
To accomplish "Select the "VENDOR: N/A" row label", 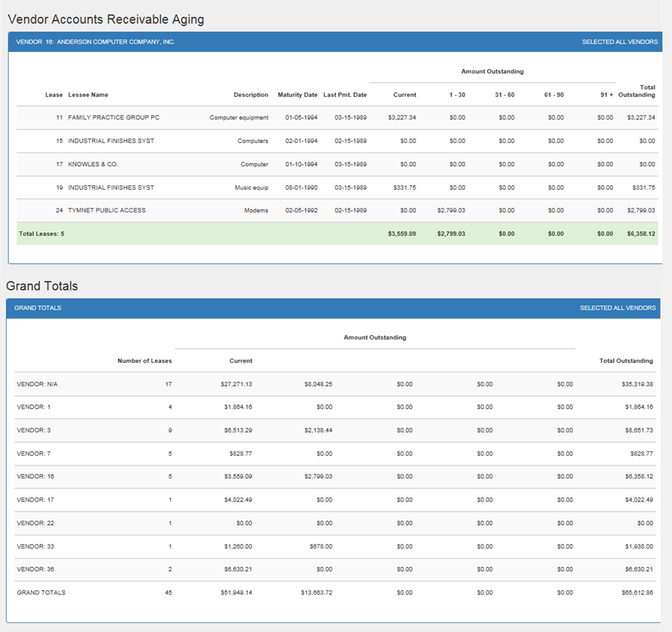I will coord(38,384).
